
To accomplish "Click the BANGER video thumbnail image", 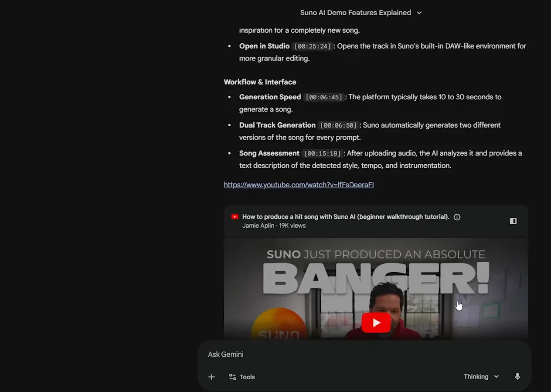I will tap(376, 288).
